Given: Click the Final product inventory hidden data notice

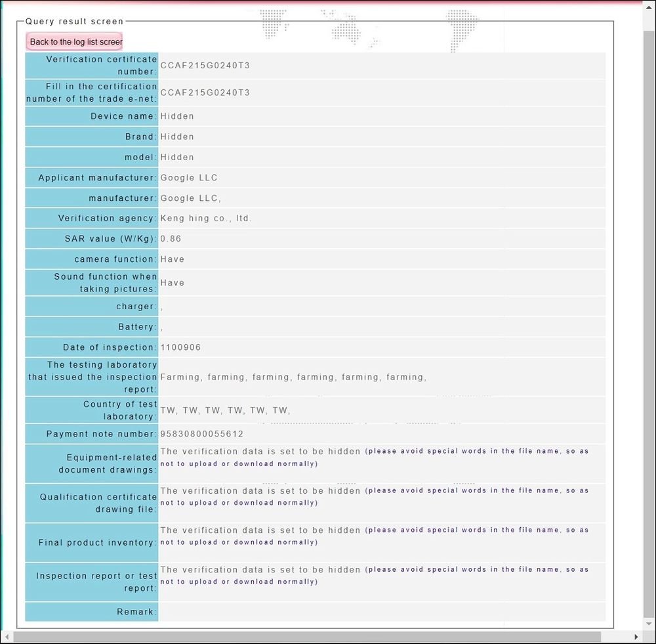Looking at the screenshot, I should [x=374, y=536].
